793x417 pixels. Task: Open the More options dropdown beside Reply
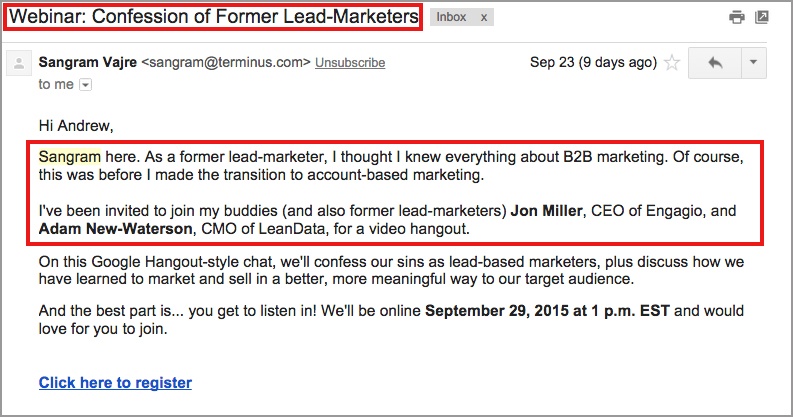coord(752,62)
